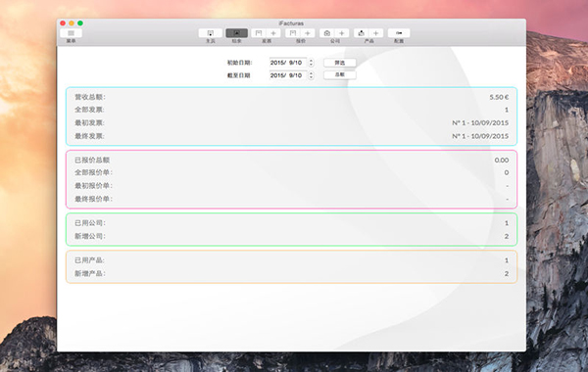
Task: Click the end date (截至日期) field
Action: click(x=287, y=75)
